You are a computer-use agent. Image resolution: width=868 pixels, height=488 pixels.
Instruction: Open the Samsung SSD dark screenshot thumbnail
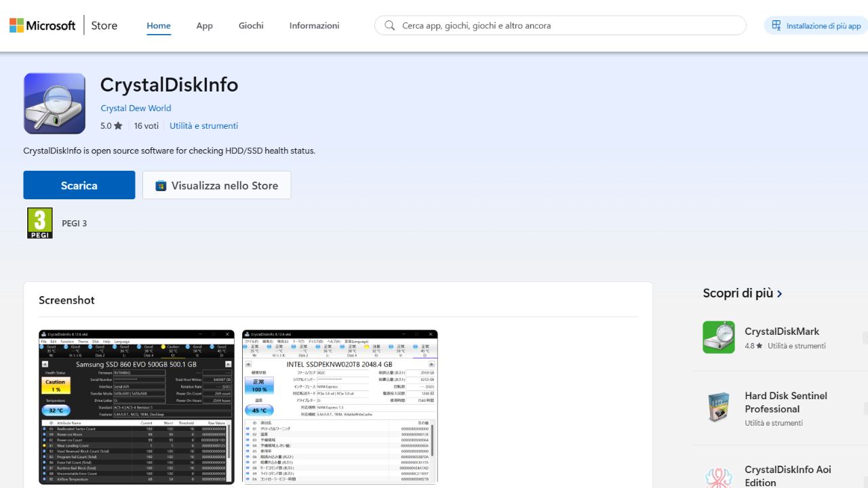136,407
